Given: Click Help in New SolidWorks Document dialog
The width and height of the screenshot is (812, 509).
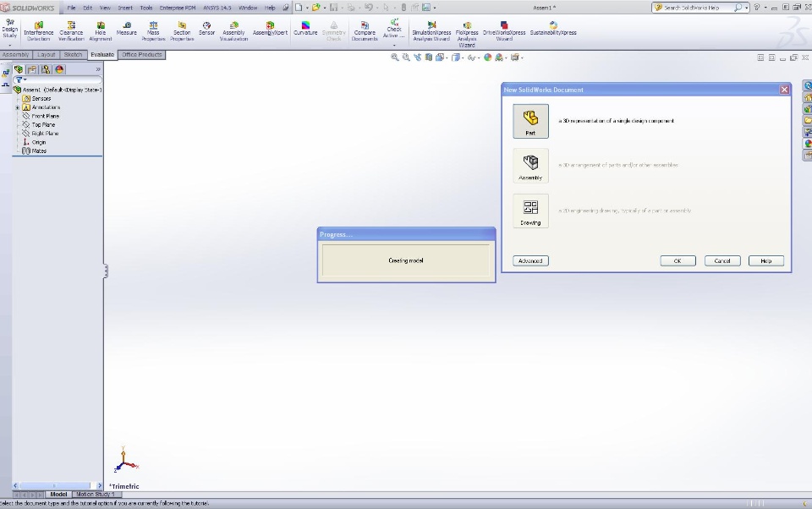Looking at the screenshot, I should pos(766,261).
